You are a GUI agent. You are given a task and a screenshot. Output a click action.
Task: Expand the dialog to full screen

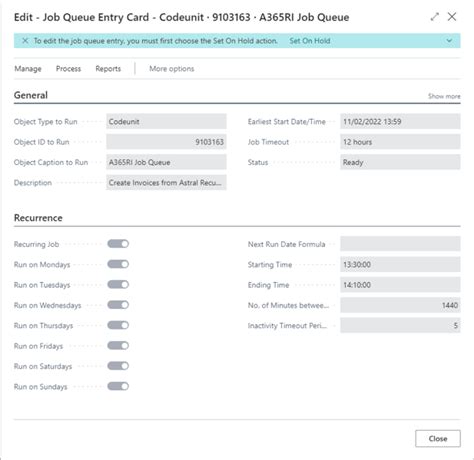(x=435, y=17)
